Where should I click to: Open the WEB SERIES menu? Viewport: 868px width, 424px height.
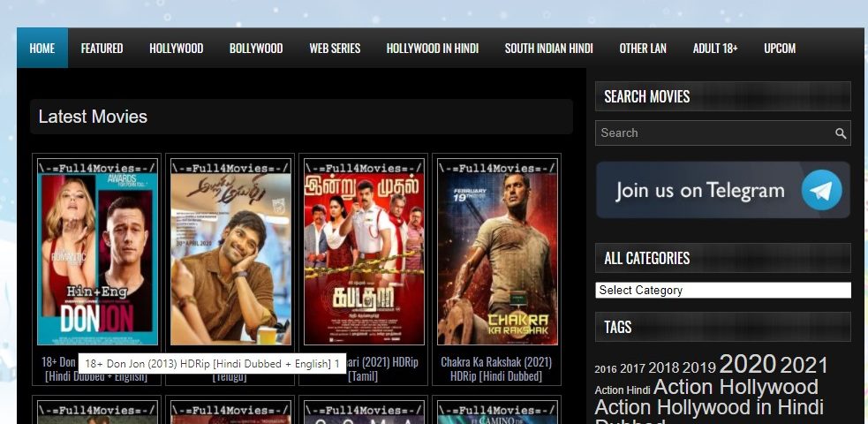pyautogui.click(x=335, y=49)
